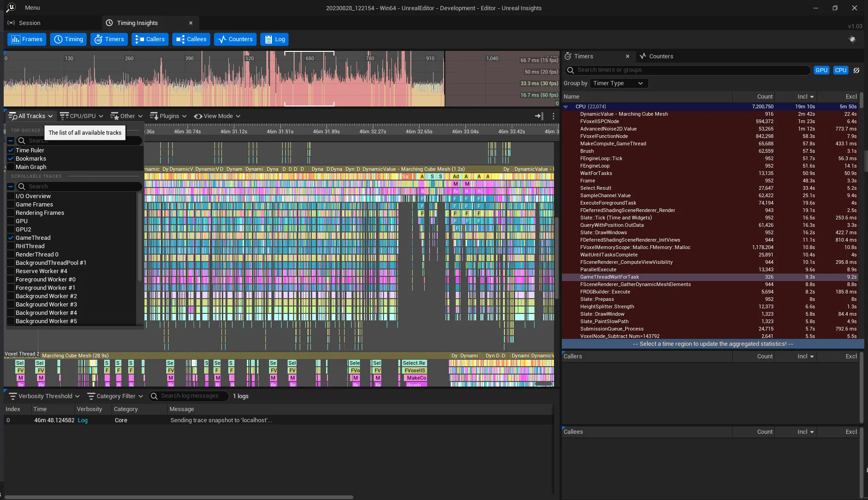Toggle the GPU timers filter button

point(821,70)
